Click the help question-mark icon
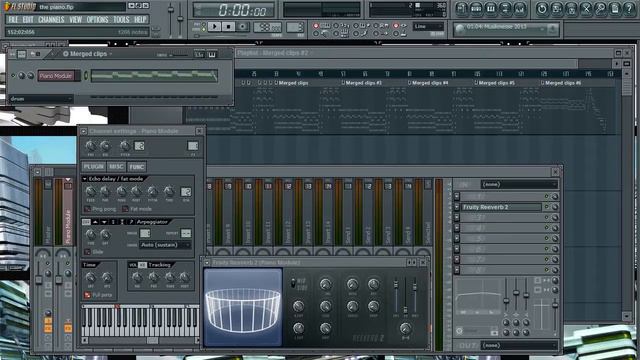Viewport: 640px width, 360px height. pyautogui.click(x=629, y=9)
